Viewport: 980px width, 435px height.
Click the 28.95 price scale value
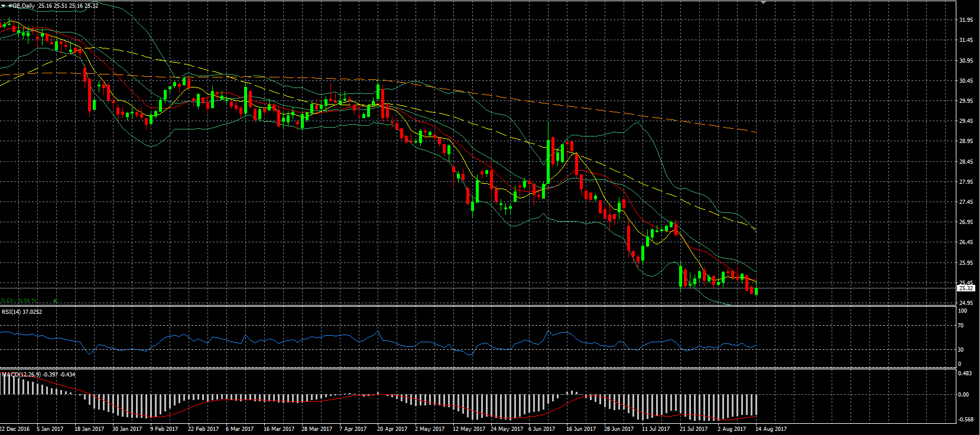[966, 141]
